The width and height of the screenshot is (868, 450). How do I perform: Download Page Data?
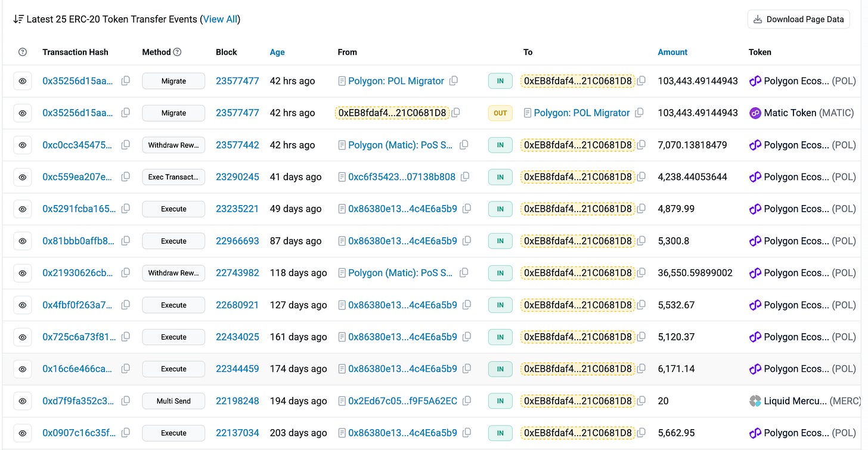tap(799, 19)
